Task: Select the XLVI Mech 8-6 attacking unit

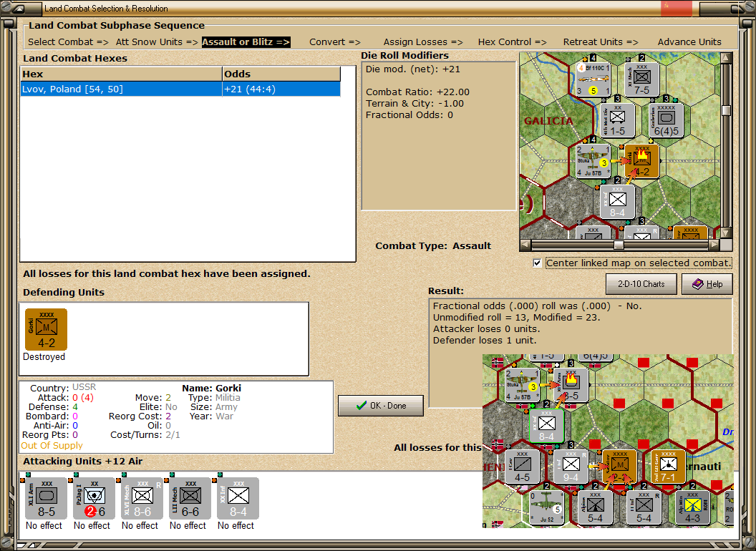Action: (142, 499)
